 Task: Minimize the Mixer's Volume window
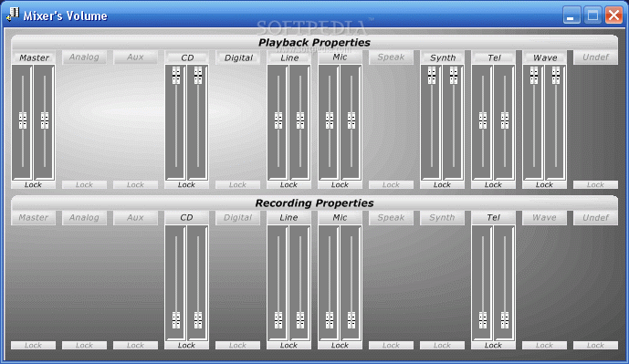(x=571, y=16)
